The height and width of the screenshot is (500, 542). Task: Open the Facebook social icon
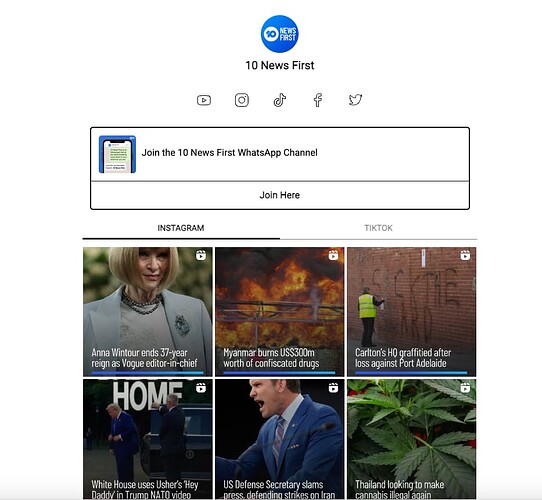pyautogui.click(x=318, y=100)
